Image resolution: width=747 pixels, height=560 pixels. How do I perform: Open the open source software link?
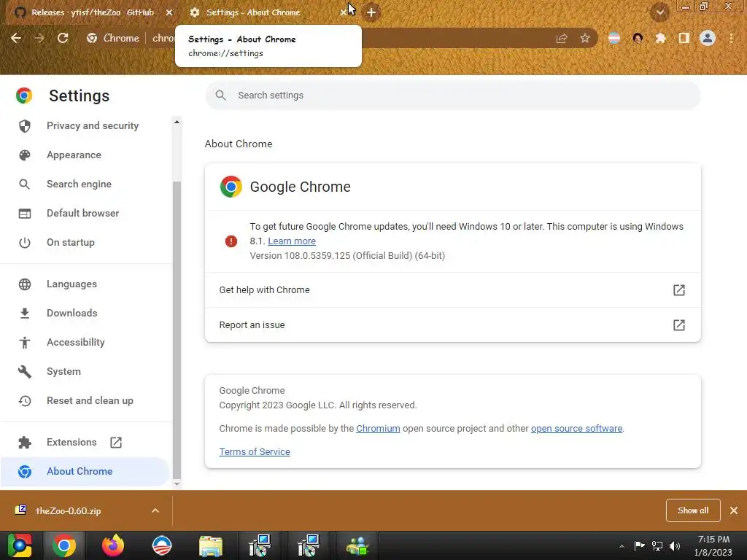(576, 429)
